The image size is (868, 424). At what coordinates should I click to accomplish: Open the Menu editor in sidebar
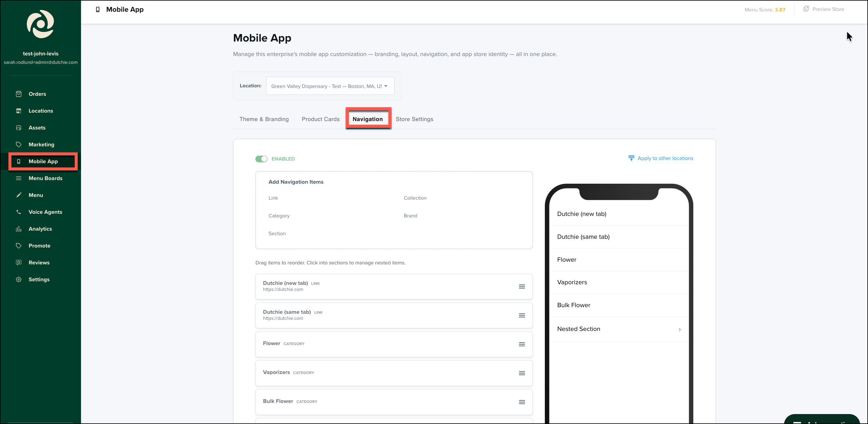36,195
